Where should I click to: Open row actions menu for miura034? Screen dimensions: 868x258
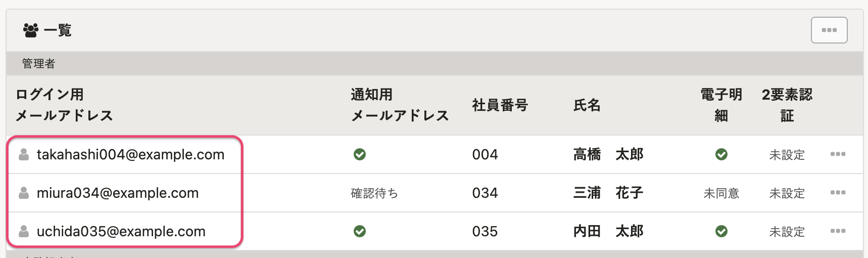(838, 193)
